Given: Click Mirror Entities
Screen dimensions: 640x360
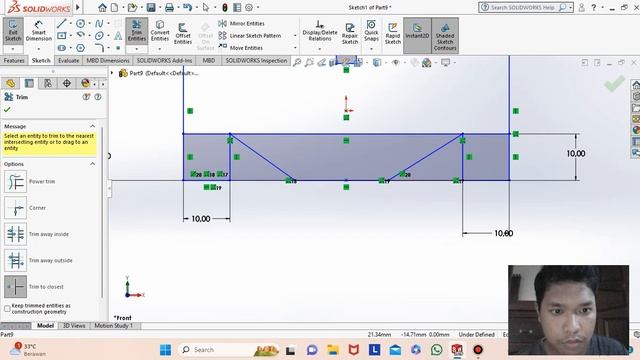Looking at the screenshot, I should point(242,24).
